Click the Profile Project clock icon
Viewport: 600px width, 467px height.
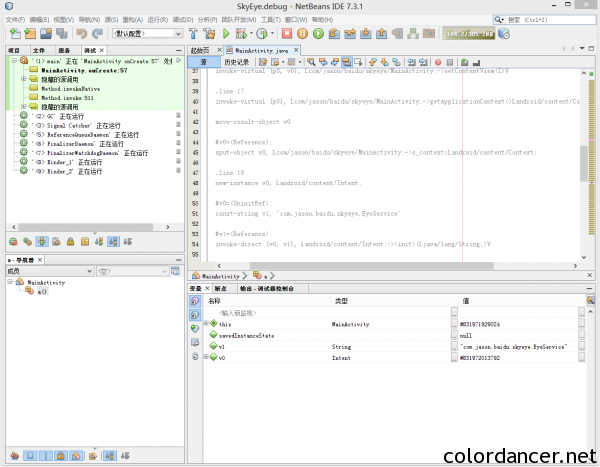262,34
